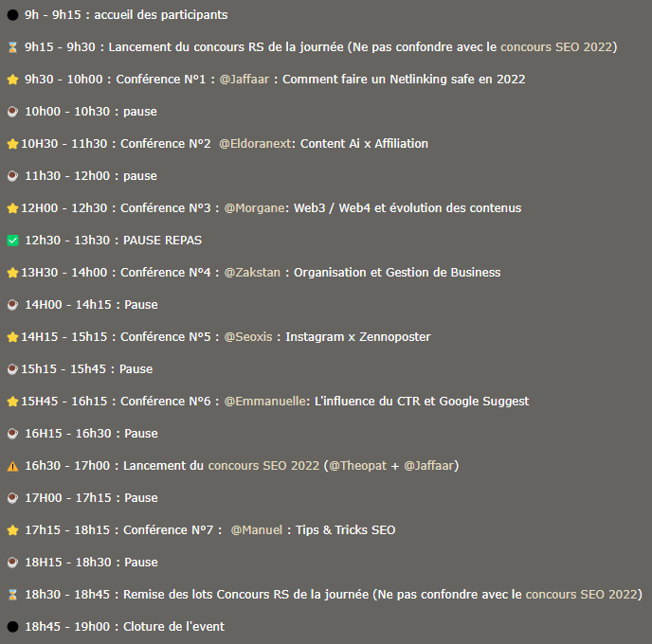Screen dimensions: 652x644
Task: Click the star icon beside Conférence N°3
Action: click(13, 208)
